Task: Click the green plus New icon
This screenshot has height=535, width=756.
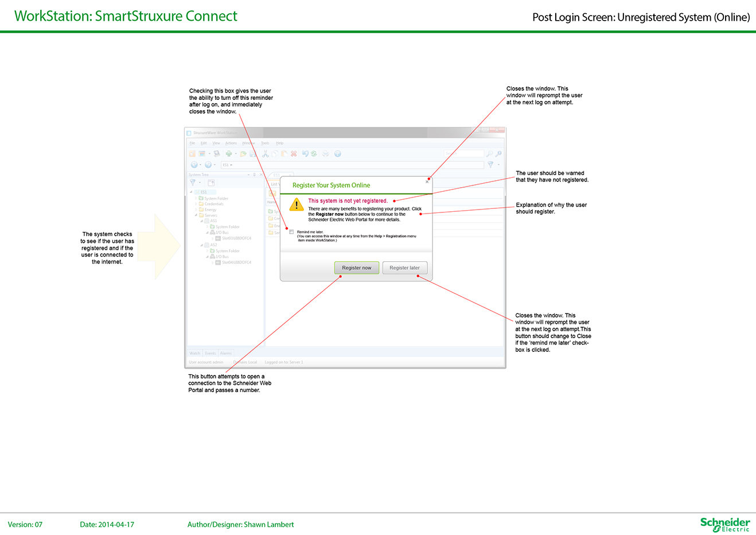Action: [x=229, y=154]
